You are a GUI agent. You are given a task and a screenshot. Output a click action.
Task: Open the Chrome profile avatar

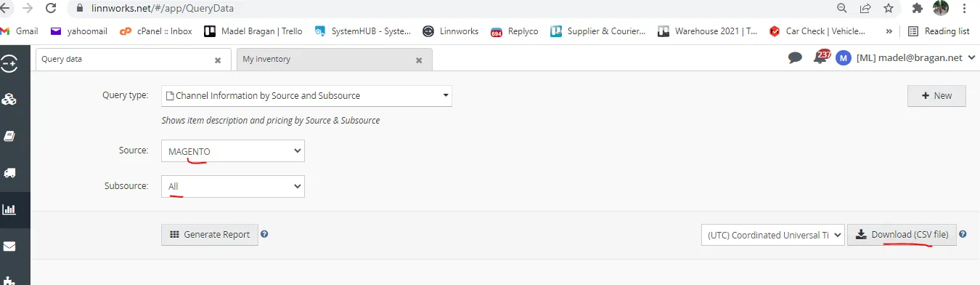pyautogui.click(x=941, y=9)
